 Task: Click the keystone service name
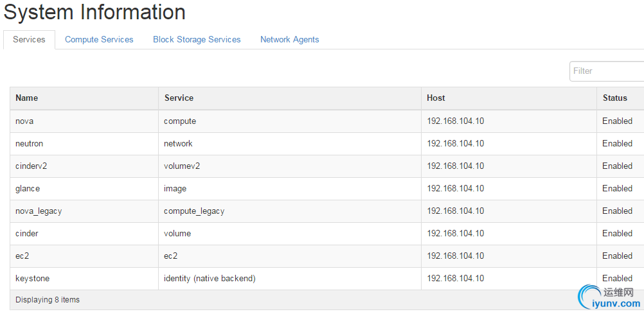(x=32, y=278)
